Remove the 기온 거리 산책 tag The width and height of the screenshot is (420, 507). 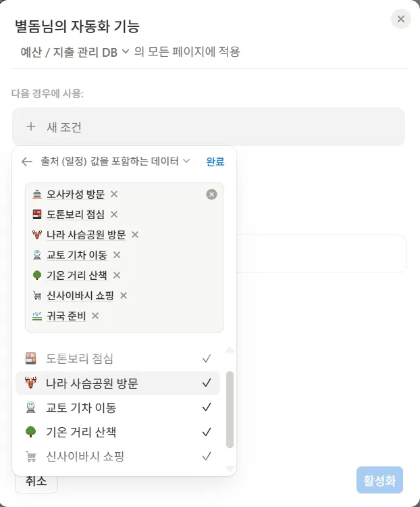point(117,275)
